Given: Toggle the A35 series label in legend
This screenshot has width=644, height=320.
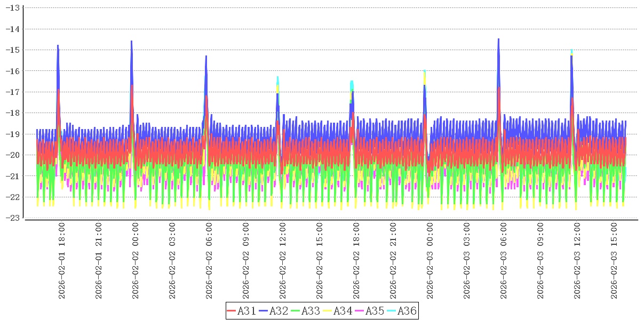Looking at the screenshot, I should pos(375,311).
